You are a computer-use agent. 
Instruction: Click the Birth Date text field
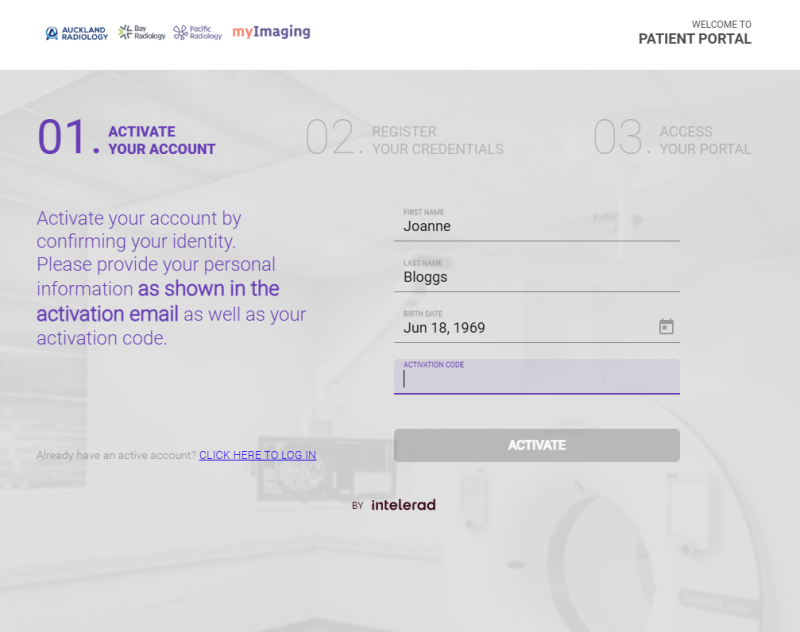click(520, 328)
